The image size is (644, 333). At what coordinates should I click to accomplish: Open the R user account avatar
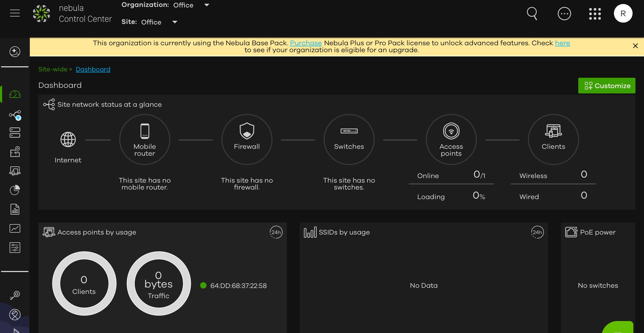pyautogui.click(x=623, y=14)
